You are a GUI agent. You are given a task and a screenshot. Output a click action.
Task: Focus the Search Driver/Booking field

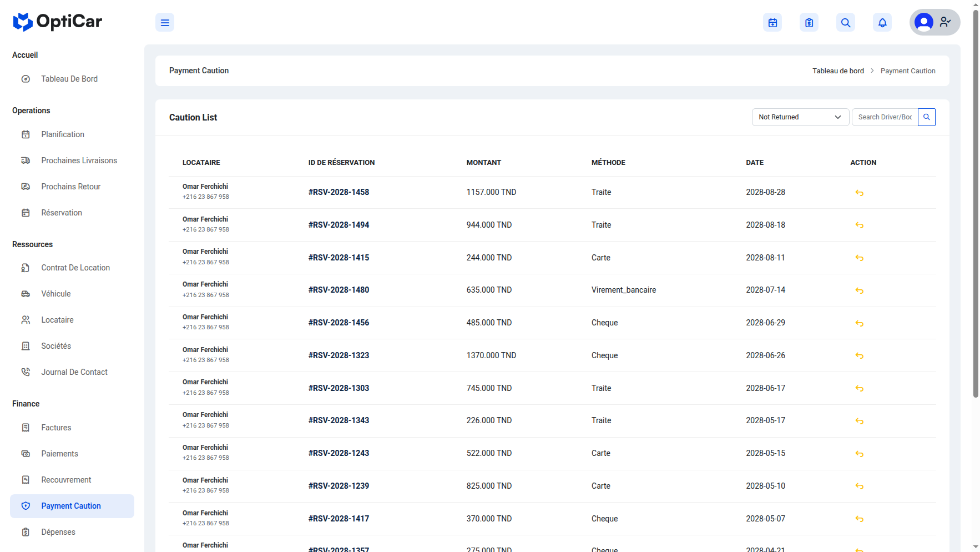point(885,117)
